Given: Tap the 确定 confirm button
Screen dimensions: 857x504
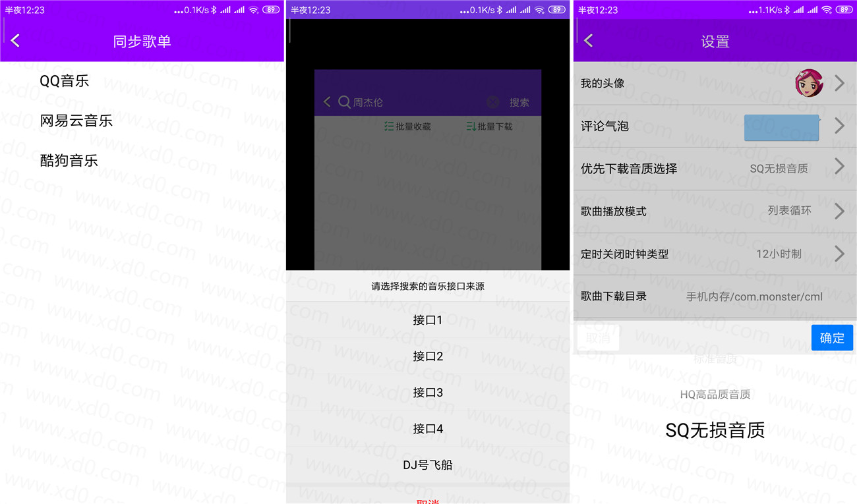Looking at the screenshot, I should 832,337.
